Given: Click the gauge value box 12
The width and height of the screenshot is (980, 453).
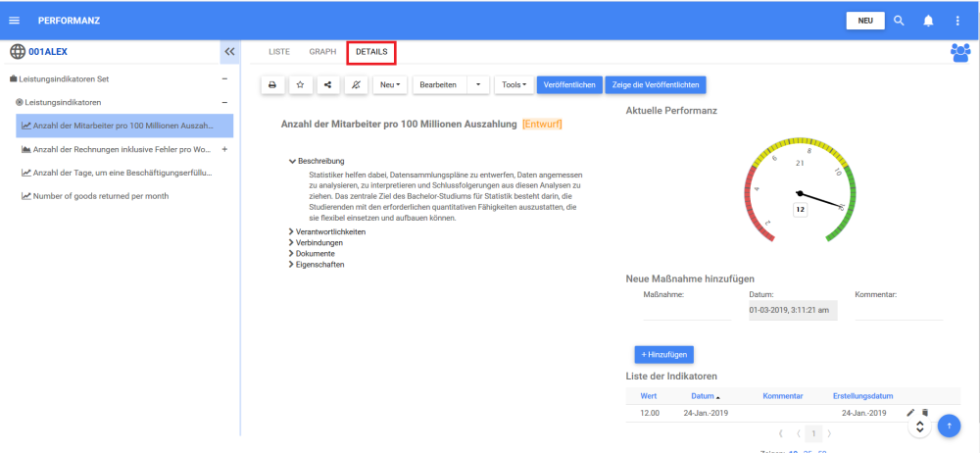Looking at the screenshot, I should coord(800,210).
